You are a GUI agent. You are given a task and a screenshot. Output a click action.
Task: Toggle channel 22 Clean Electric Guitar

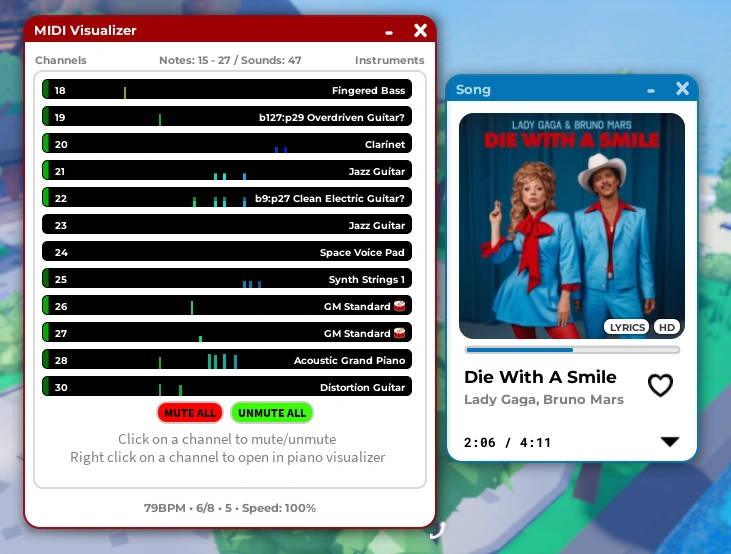point(227,198)
